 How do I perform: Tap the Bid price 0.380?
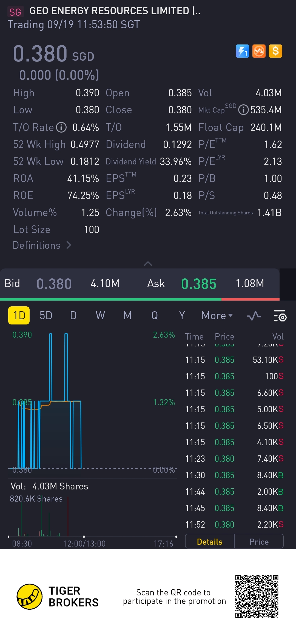tap(54, 284)
